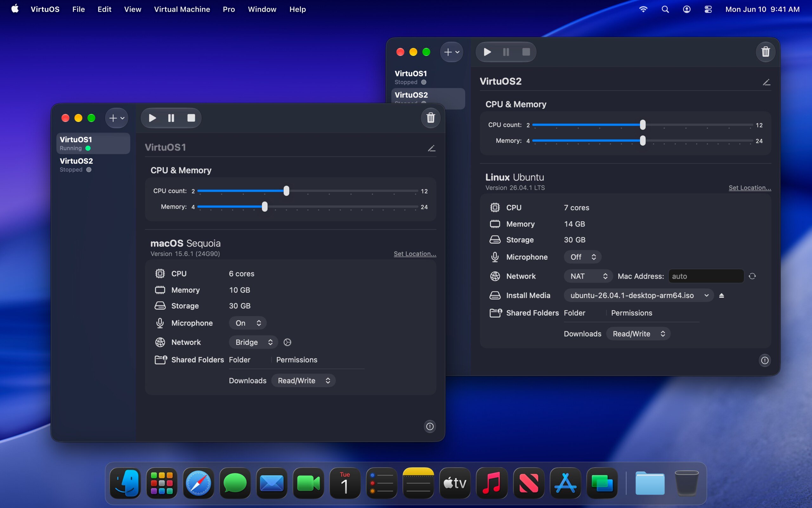
Task: Edit VirtuOS2 name with pencil icon
Action: coord(766,82)
